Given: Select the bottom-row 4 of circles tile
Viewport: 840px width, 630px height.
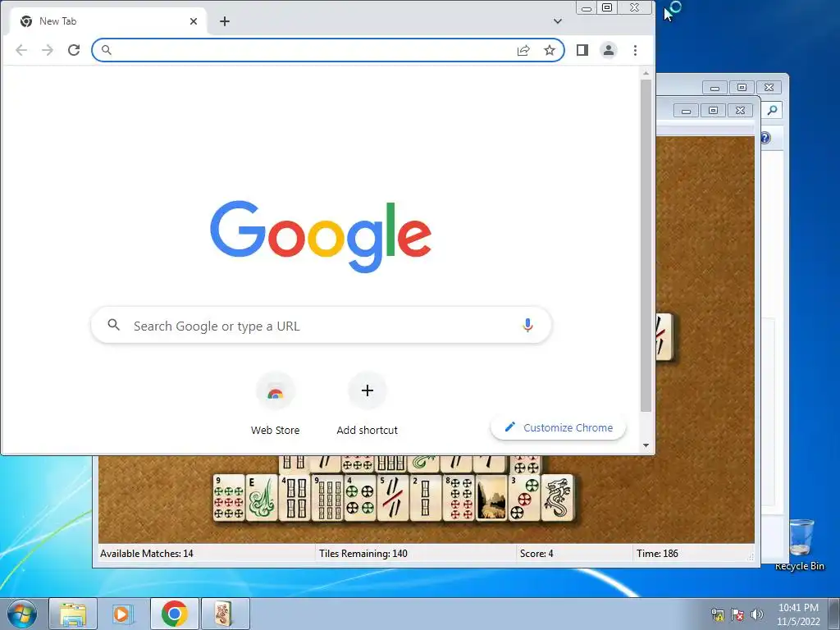Looking at the screenshot, I should [x=360, y=498].
